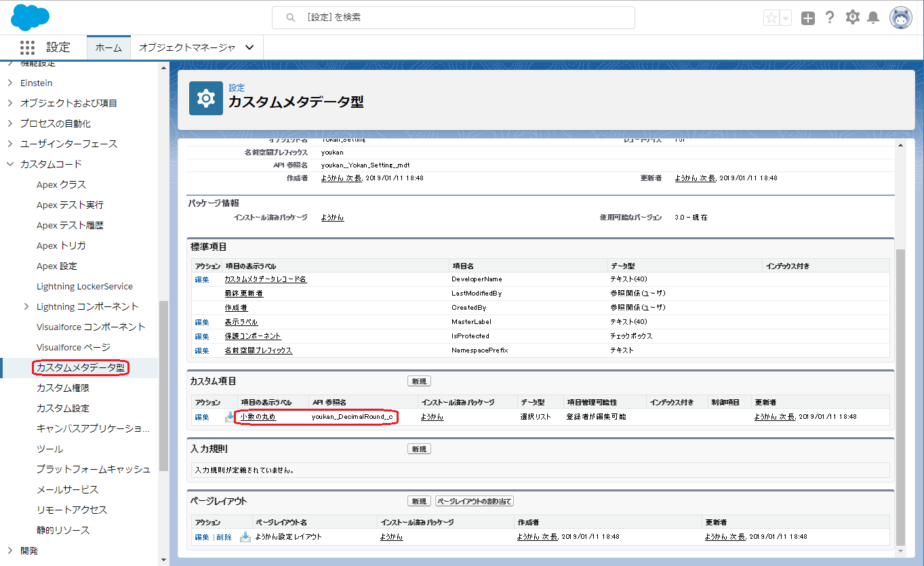Select カスタムメタデータ型 in sidebar
Viewport: 924px width, 566px height.
click(x=81, y=367)
